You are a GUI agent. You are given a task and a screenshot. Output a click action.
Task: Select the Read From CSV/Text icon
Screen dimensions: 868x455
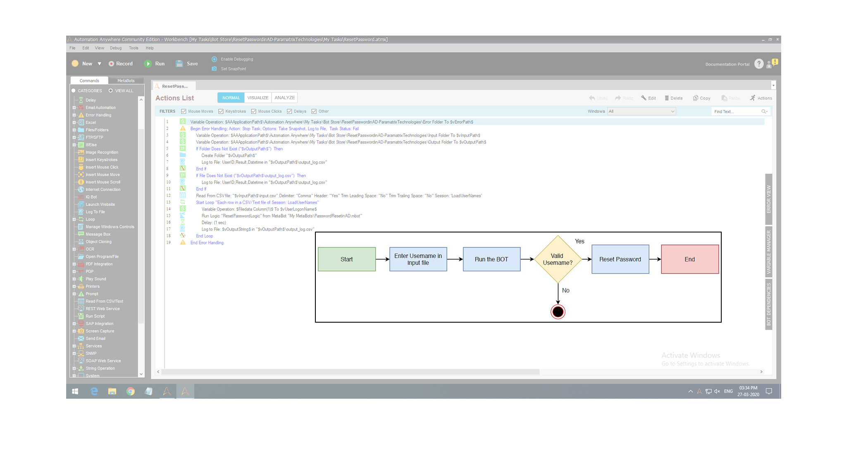pos(81,301)
